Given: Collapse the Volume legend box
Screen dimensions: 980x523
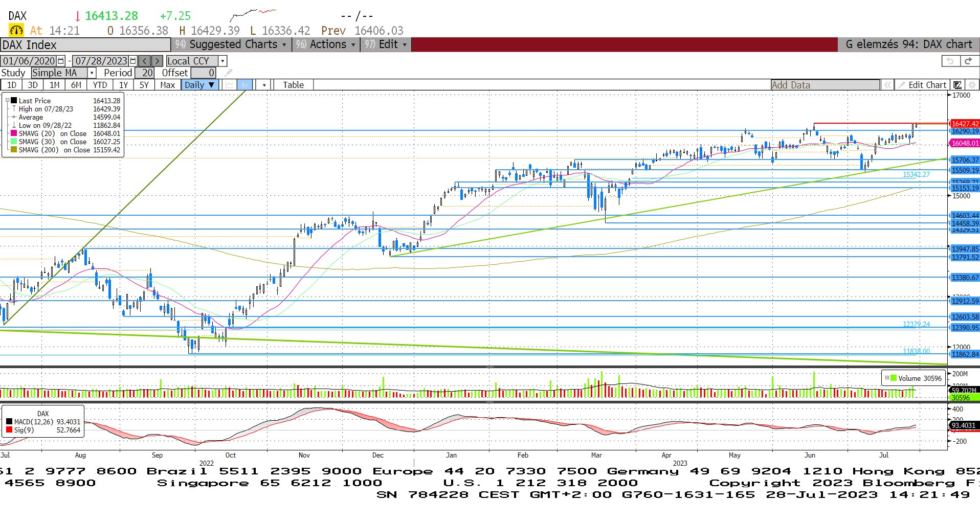Looking at the screenshot, I should [x=887, y=378].
